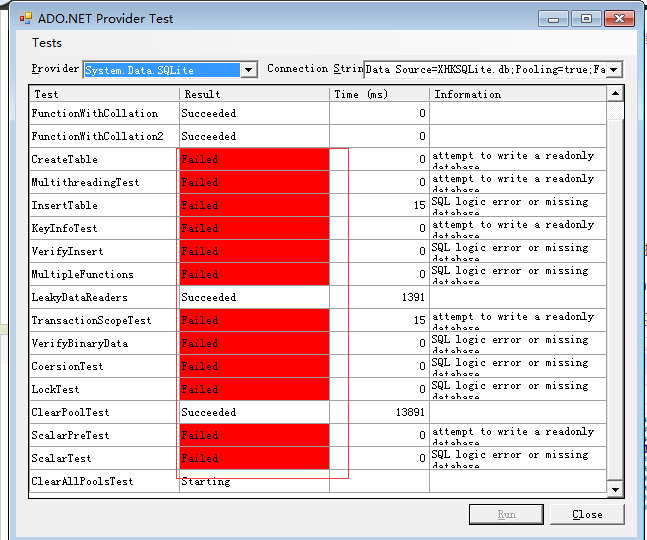
Task: Click Succeeded result of FunctionWithCollation2
Action: [255, 136]
